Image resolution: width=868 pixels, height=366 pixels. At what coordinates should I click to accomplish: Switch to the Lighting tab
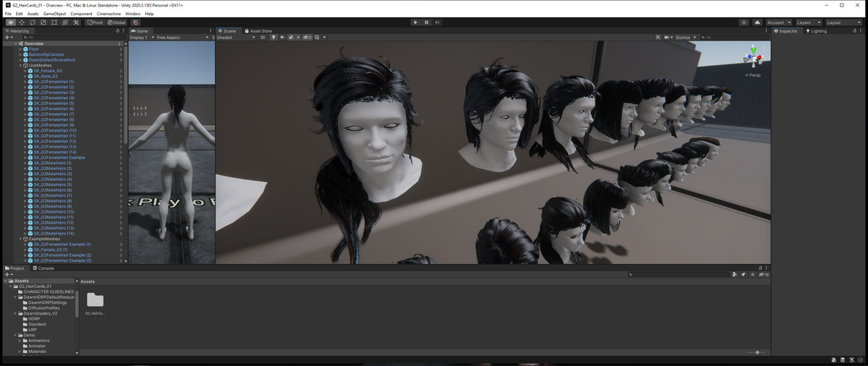[817, 31]
